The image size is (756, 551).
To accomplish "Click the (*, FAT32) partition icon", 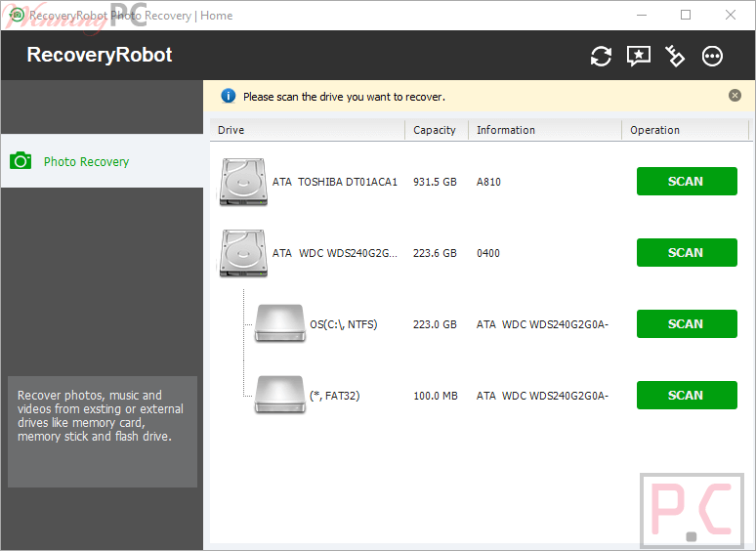I will (280, 395).
